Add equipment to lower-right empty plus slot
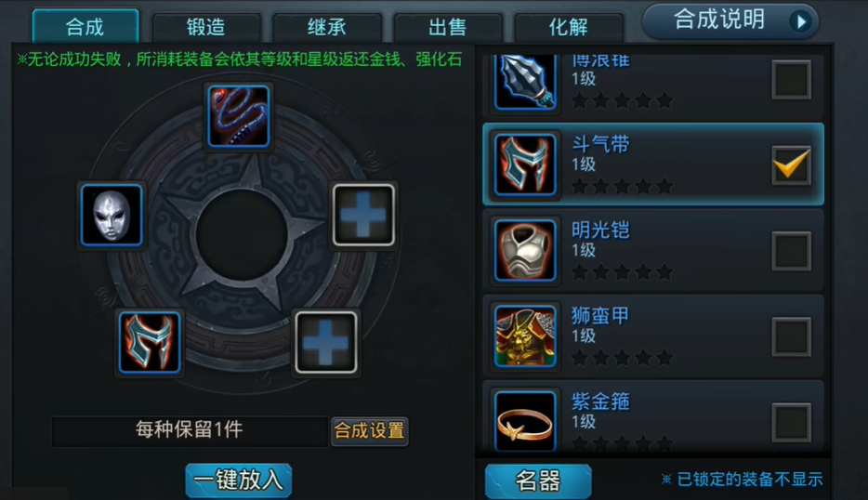This screenshot has height=500, width=868. 326,343
